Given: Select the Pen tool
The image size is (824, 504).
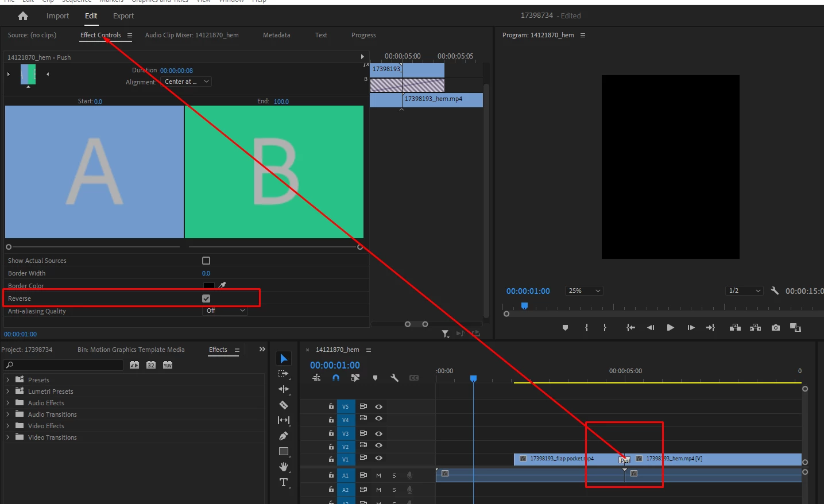Looking at the screenshot, I should coord(284,436).
